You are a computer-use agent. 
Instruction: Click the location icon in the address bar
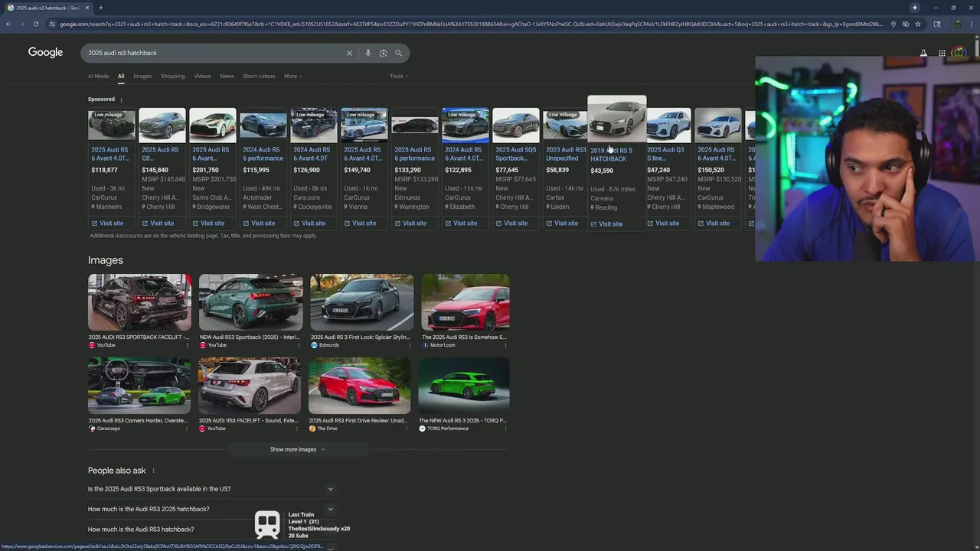pos(893,24)
